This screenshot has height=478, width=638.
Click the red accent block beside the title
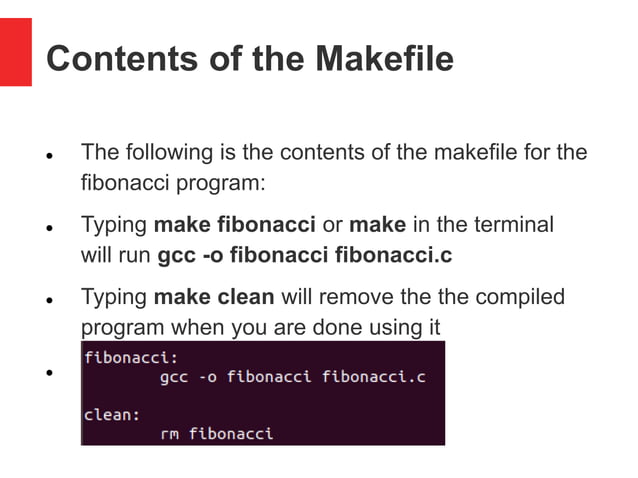(x=15, y=51)
